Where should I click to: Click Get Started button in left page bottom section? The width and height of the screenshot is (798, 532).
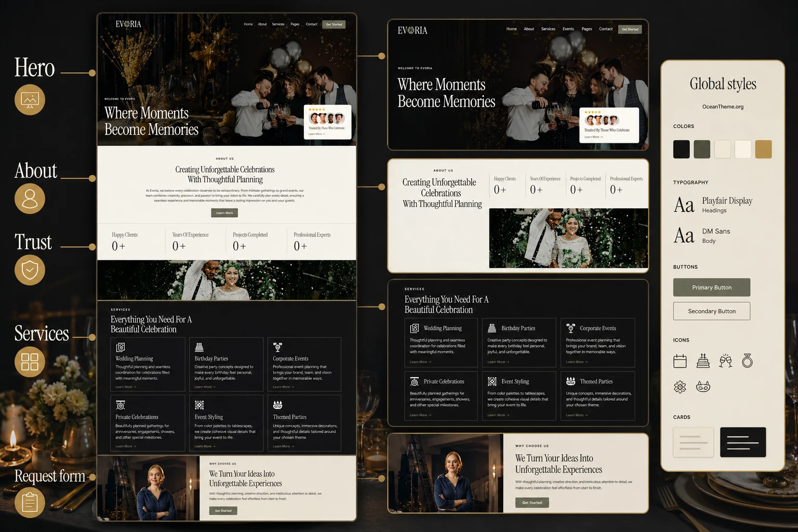(223, 511)
